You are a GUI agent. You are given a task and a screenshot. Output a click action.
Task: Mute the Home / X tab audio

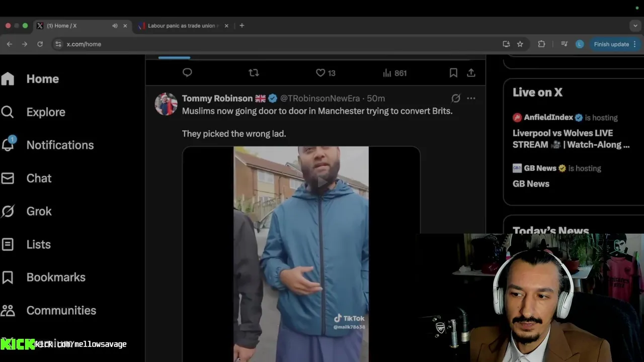[115, 26]
